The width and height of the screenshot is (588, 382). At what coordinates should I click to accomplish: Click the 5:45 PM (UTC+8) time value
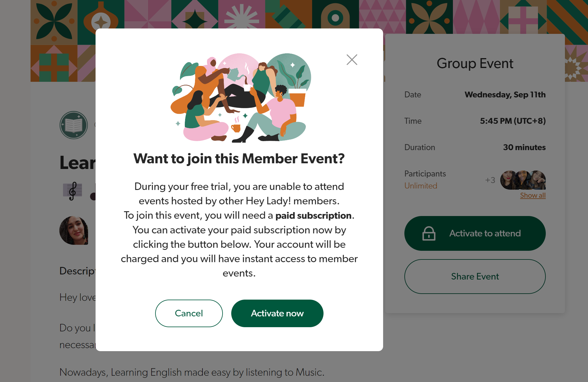(x=513, y=121)
